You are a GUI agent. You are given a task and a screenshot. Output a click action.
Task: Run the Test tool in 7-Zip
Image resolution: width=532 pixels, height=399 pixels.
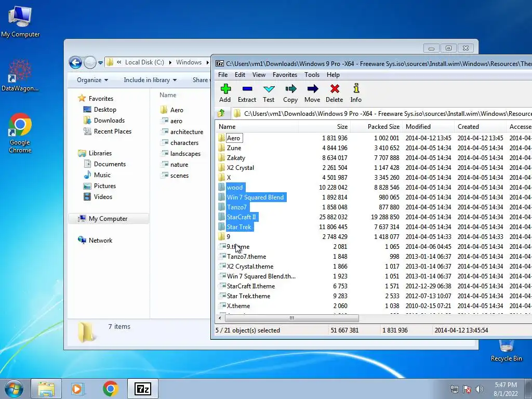click(x=269, y=93)
